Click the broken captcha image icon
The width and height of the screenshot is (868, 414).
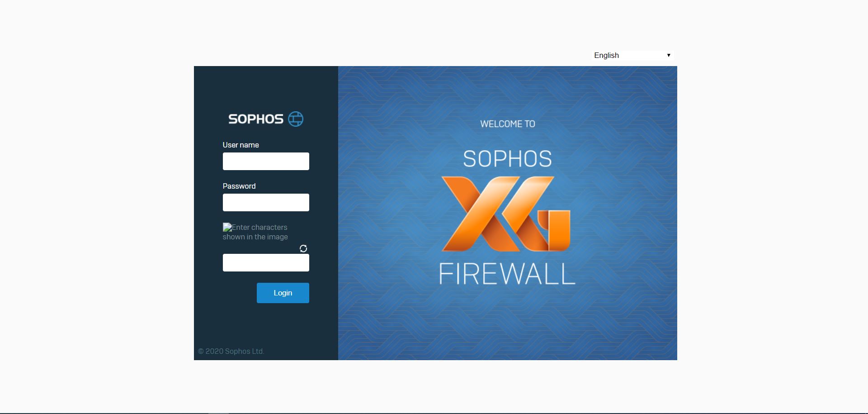227,227
